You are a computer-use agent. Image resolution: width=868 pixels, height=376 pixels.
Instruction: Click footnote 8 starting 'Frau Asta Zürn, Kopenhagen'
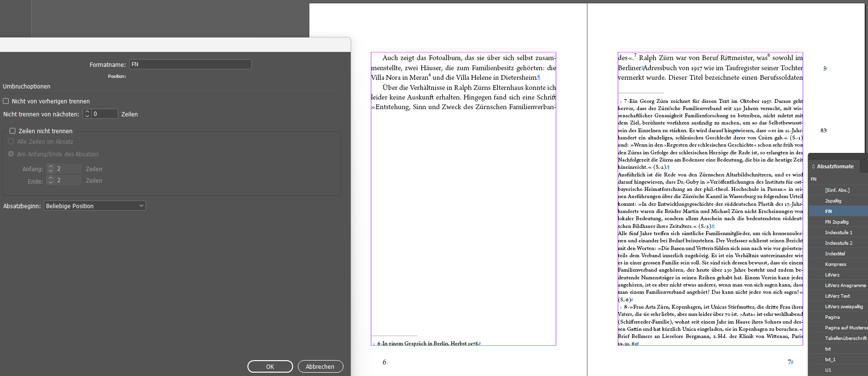[x=669, y=307]
